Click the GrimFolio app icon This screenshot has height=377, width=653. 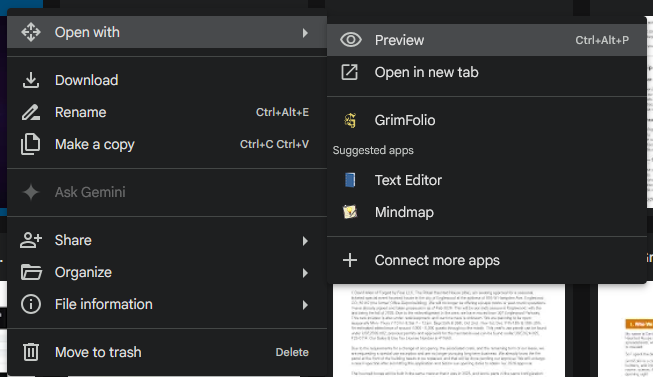(x=350, y=120)
